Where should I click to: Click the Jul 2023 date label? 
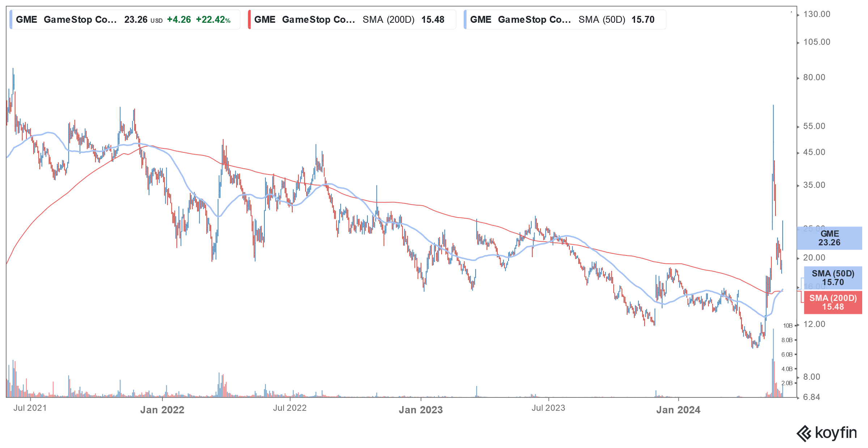point(548,408)
